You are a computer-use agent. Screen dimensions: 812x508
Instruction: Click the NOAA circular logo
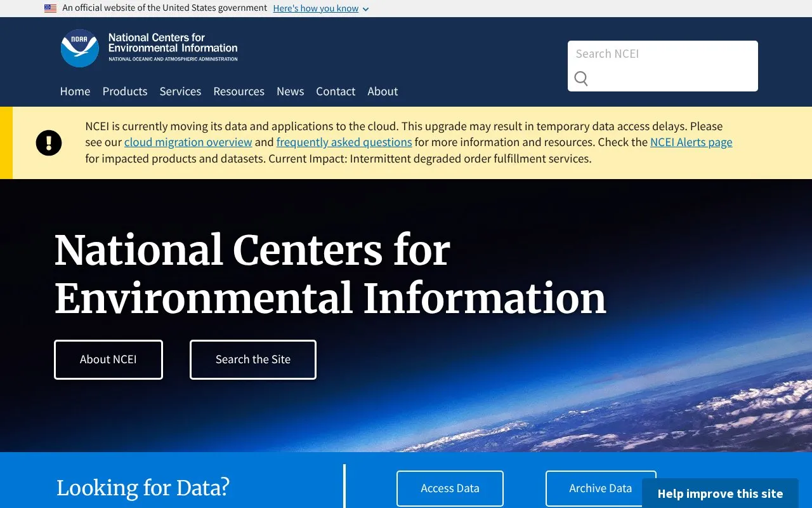click(80, 48)
